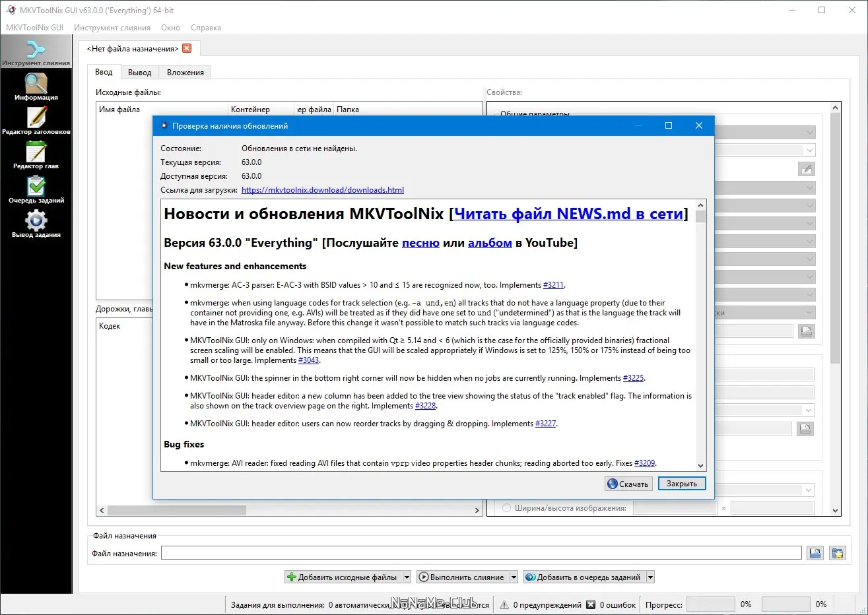The image size is (868, 615).
Task: Open the merge tool (Инструмент слияния) sidebar icon
Action: pyautogui.click(x=36, y=51)
